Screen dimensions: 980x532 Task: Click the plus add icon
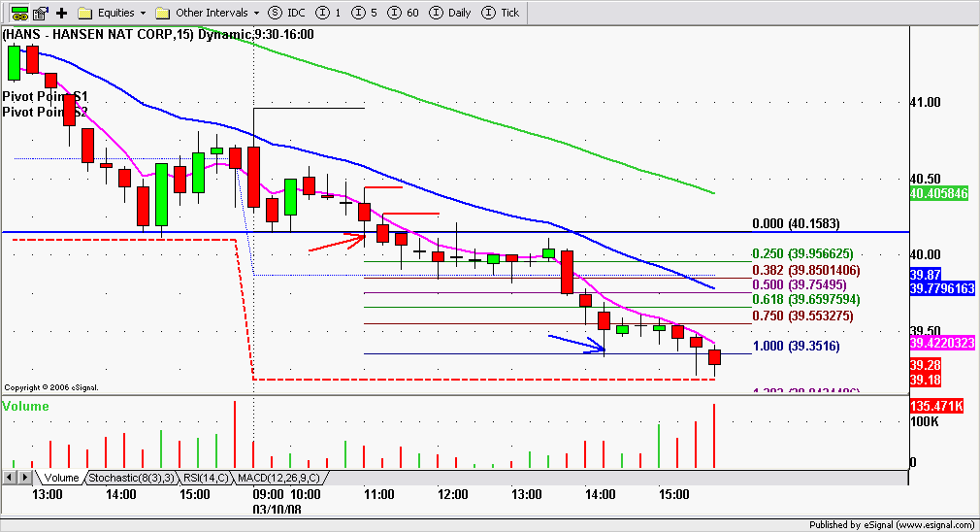click(61, 13)
